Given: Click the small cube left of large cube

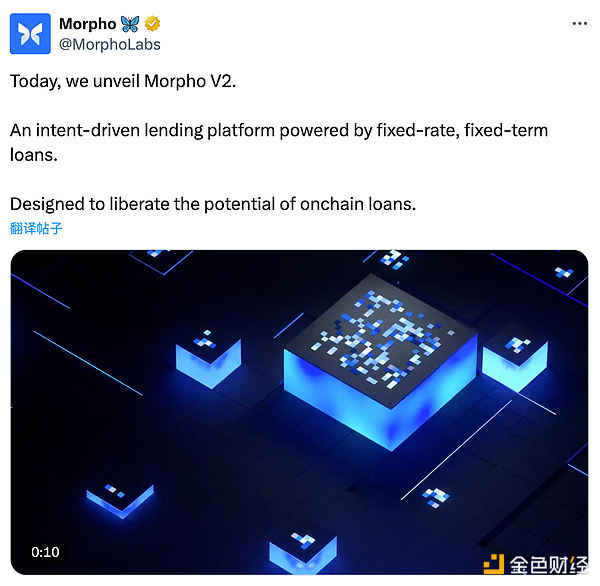Looking at the screenshot, I should pyautogui.click(x=209, y=359).
